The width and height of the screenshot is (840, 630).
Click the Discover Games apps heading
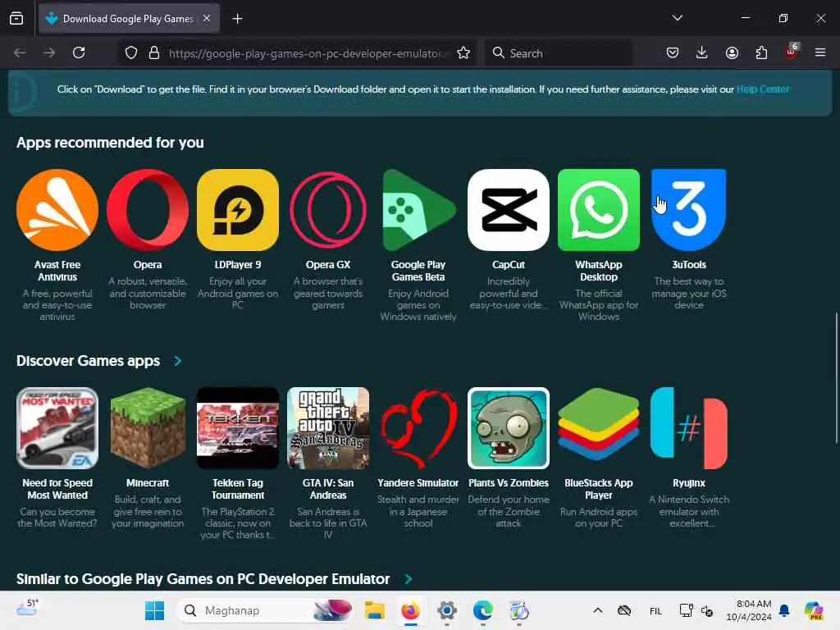tap(88, 361)
